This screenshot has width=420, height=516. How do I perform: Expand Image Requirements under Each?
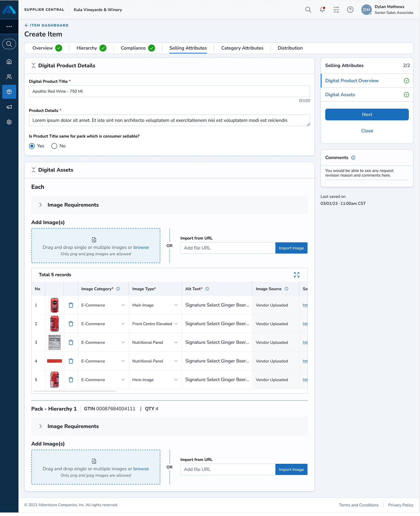(x=41, y=205)
